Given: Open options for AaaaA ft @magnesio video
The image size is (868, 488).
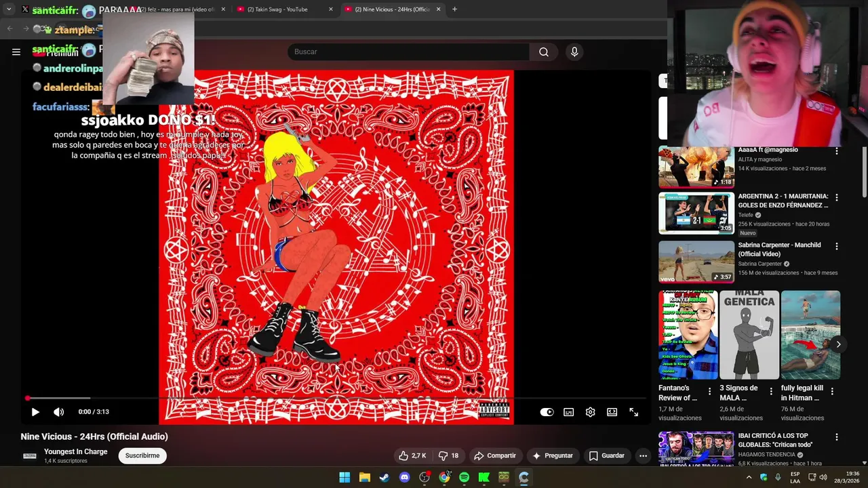Looking at the screenshot, I should (836, 151).
